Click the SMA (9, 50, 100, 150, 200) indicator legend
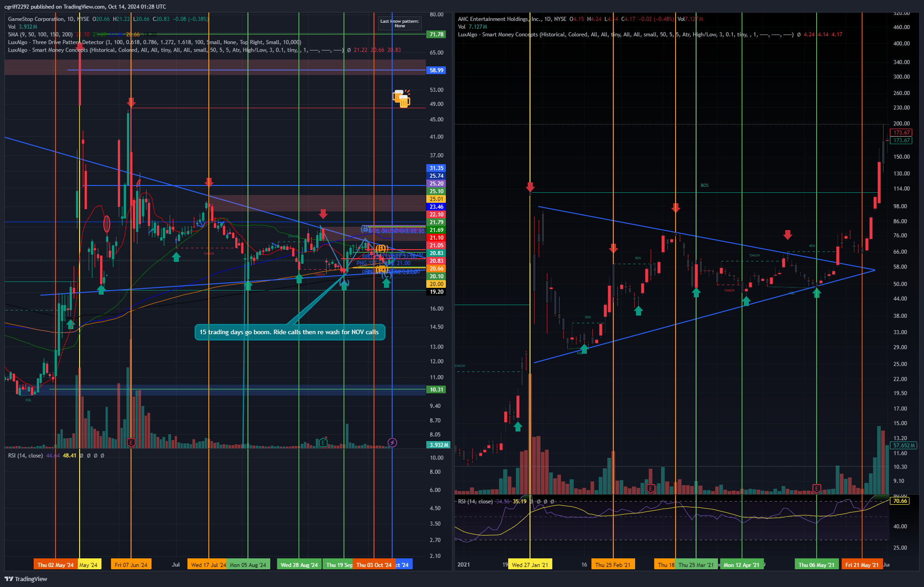The image size is (924, 587). coord(40,35)
